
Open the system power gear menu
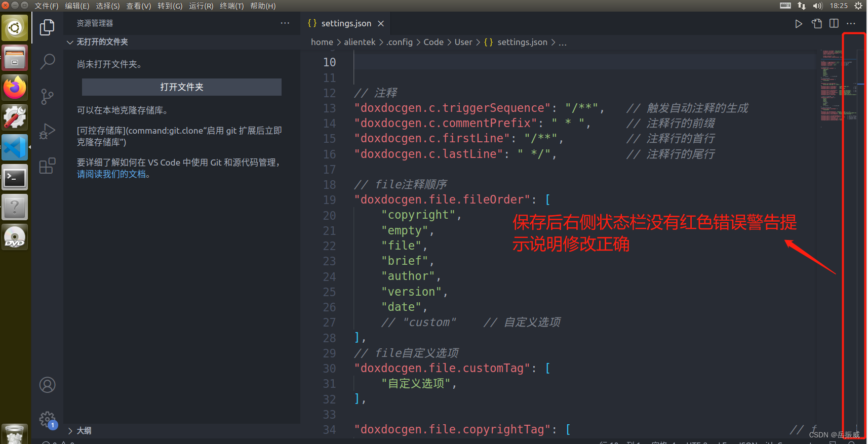[x=858, y=6]
